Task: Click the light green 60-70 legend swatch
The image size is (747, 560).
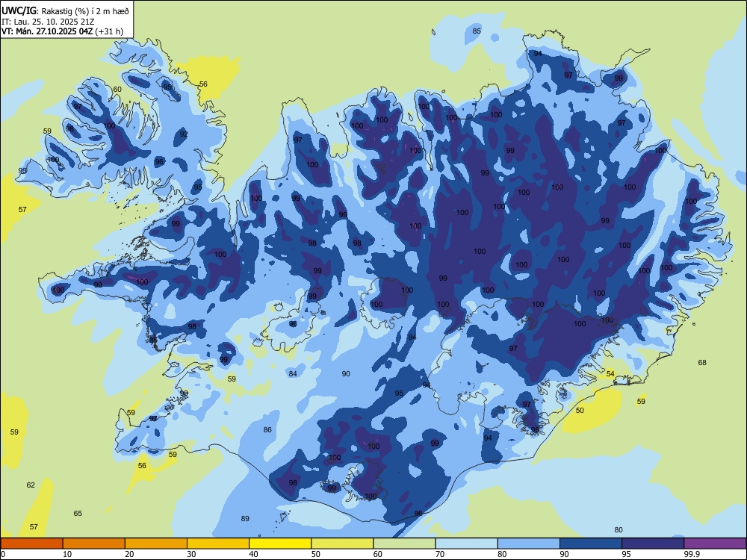Action: tap(404, 544)
